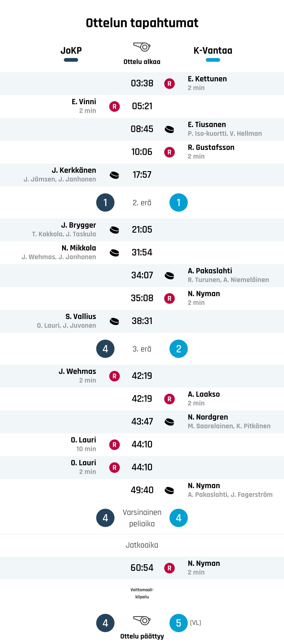Click the whistle icon above Ottelu päättyy
Screen dimensions: 284x644
(142, 620)
